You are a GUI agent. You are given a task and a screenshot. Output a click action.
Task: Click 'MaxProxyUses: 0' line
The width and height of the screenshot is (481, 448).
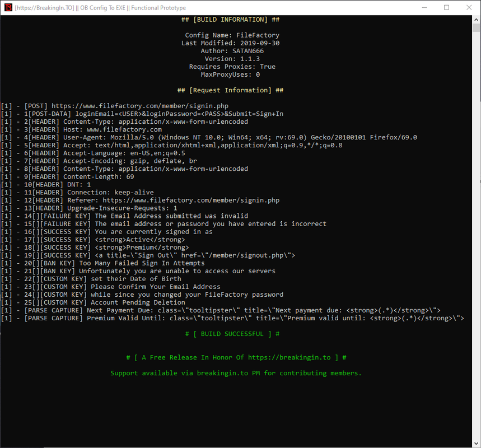tap(230, 74)
